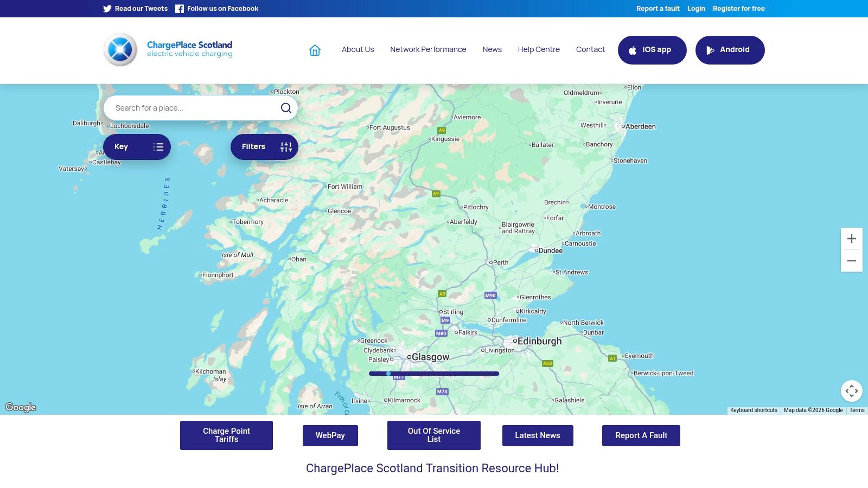
Task: Click the magnifying glass search icon
Action: (286, 107)
